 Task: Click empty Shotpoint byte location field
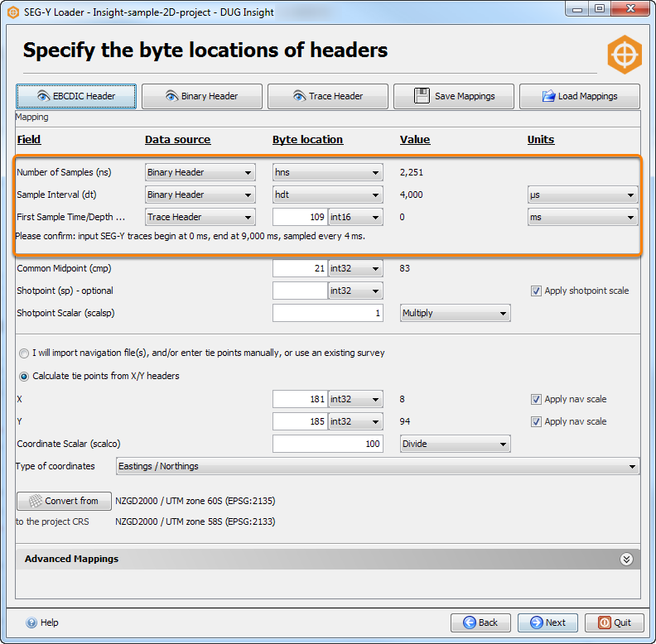(x=300, y=291)
